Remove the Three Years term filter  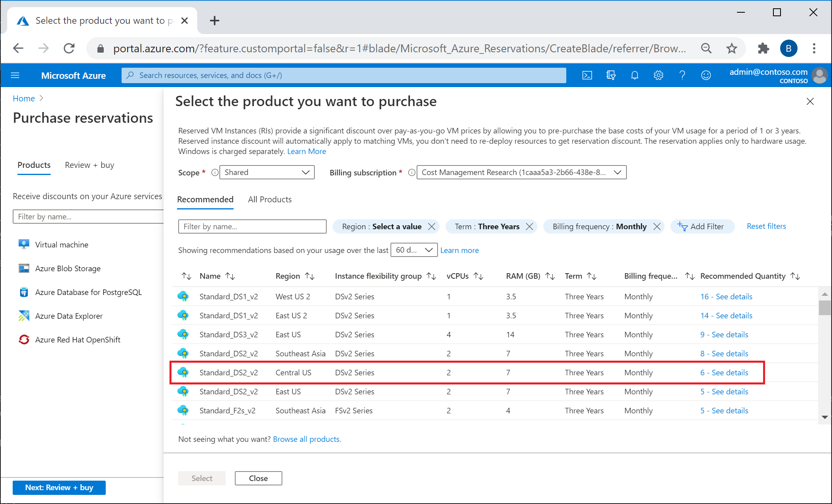pyautogui.click(x=531, y=226)
